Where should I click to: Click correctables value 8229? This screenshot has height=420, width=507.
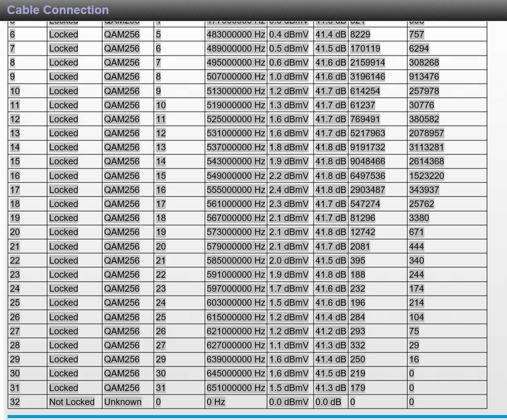coord(360,35)
